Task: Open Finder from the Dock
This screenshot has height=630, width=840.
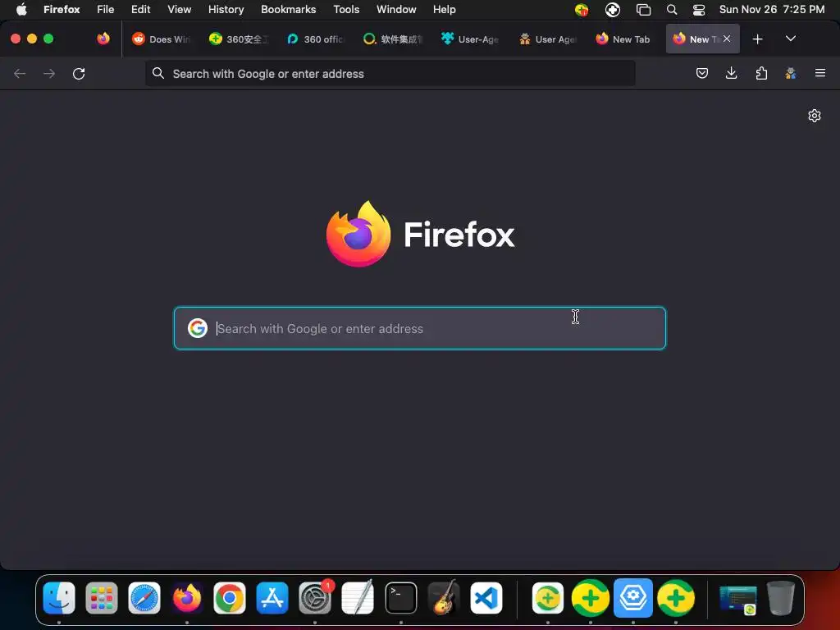Action: point(59,598)
